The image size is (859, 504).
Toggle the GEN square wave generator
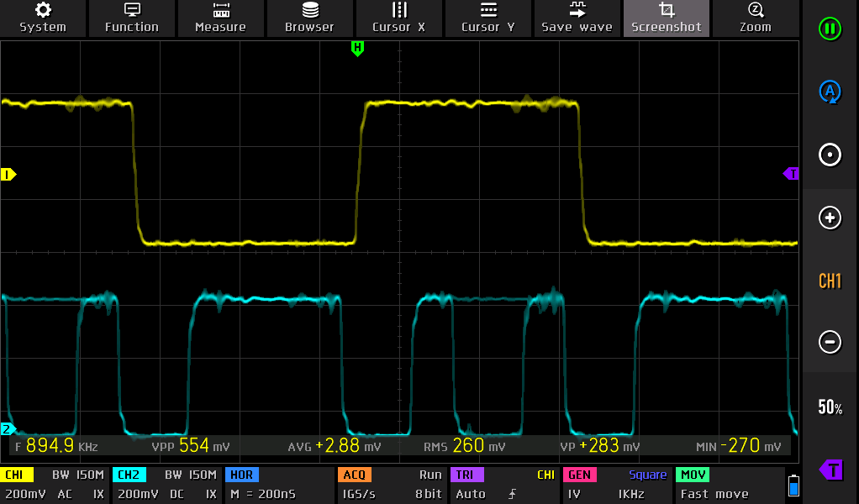pos(616,486)
